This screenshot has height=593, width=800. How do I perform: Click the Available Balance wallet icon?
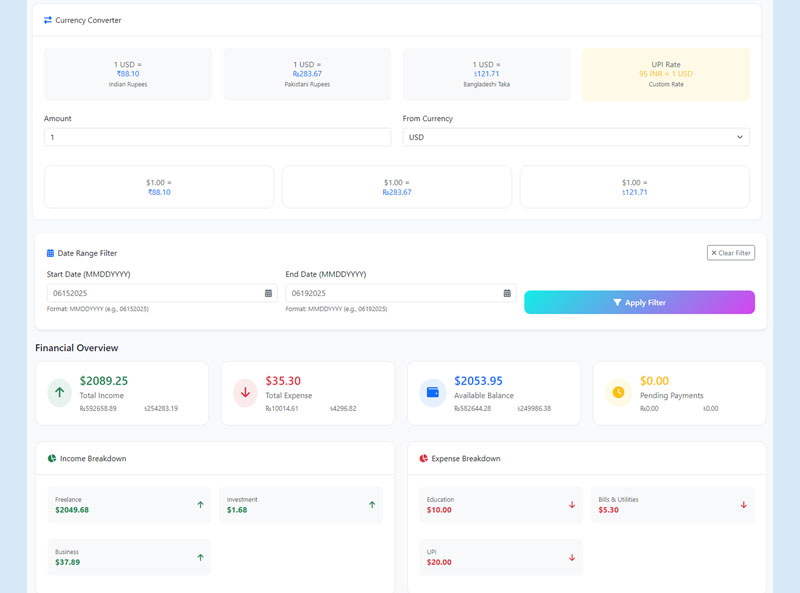point(433,393)
